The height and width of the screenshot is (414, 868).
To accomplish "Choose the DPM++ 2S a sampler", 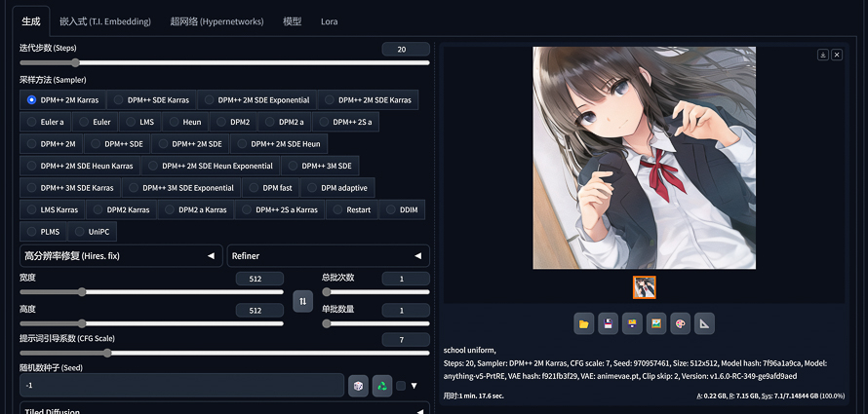I will 346,122.
